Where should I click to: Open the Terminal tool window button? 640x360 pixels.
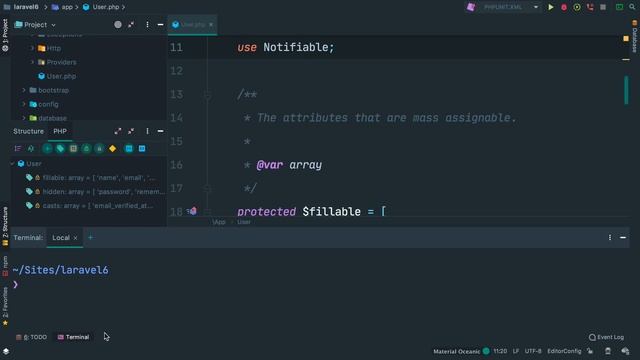tap(73, 337)
